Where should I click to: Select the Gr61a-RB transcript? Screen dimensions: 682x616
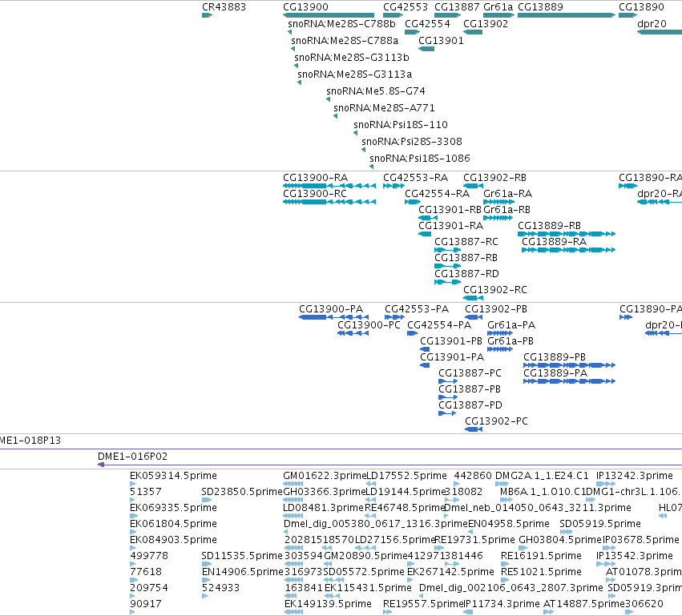pyautogui.click(x=498, y=218)
